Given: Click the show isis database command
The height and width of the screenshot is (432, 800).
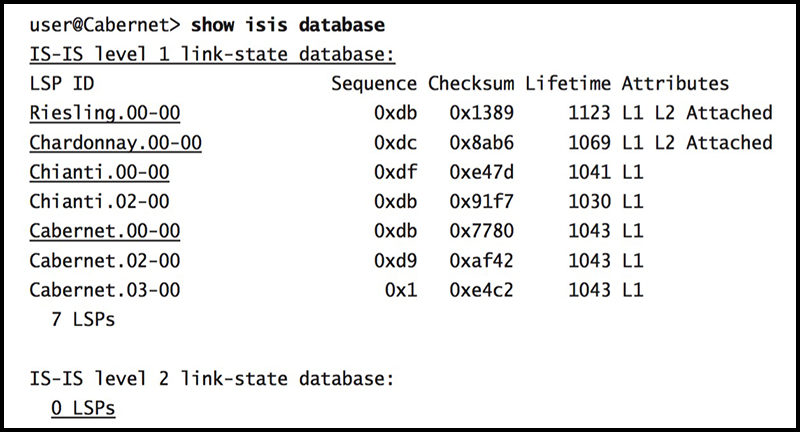Looking at the screenshot, I should pyautogui.click(x=288, y=24).
